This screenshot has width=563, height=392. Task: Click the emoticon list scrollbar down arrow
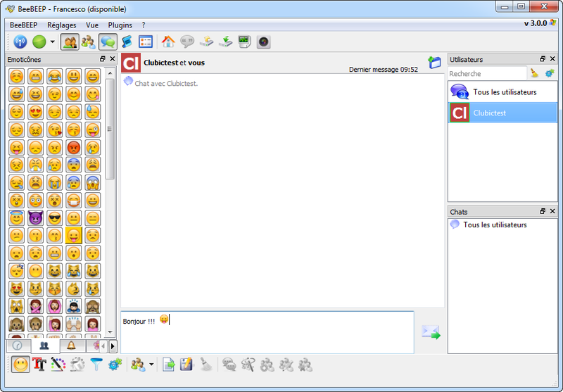click(x=110, y=332)
